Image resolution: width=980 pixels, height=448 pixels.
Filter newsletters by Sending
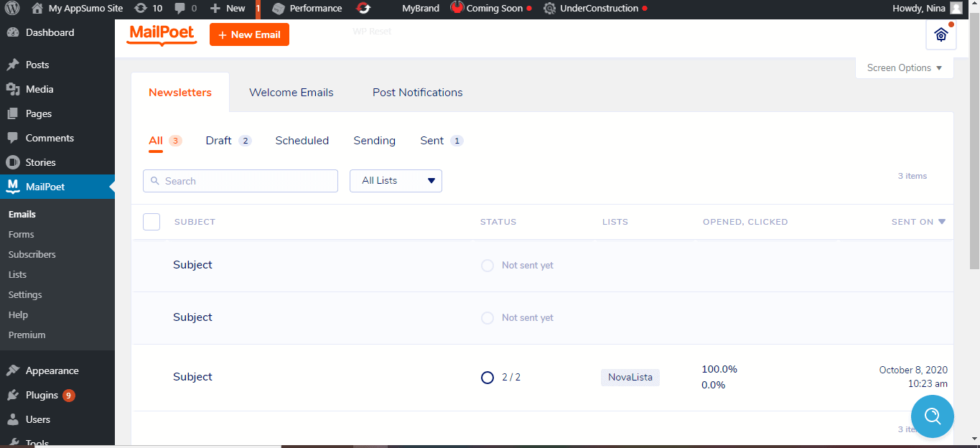(x=375, y=141)
